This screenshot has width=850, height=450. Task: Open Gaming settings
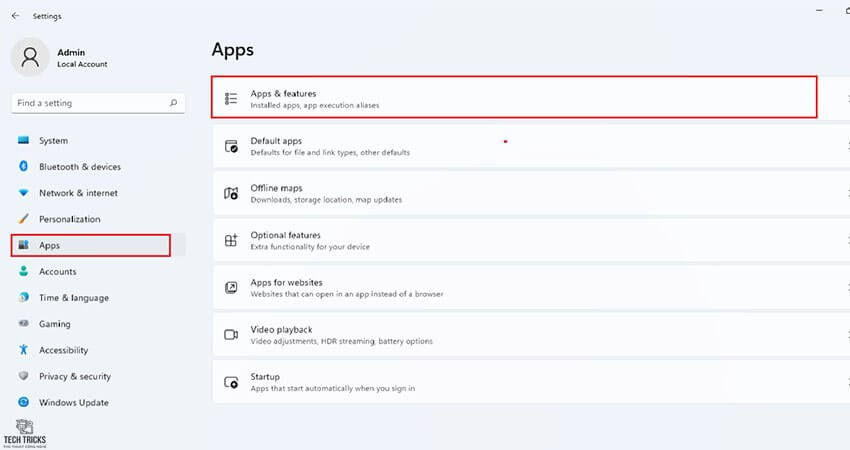pos(99,324)
